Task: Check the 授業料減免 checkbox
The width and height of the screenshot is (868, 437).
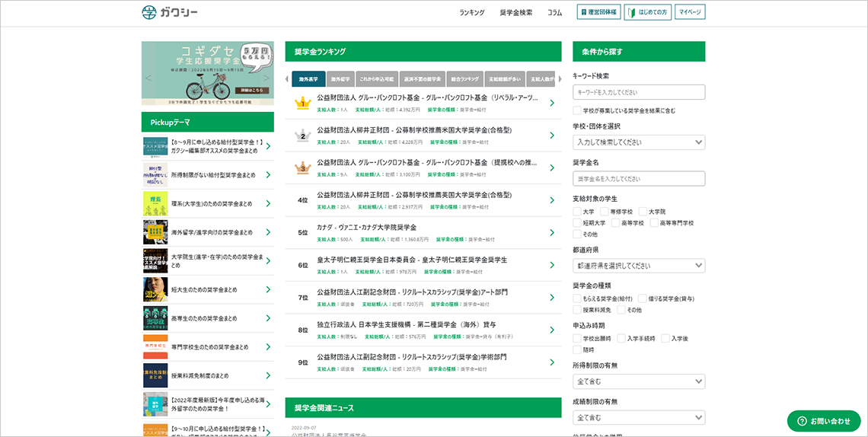Action: pos(577,310)
